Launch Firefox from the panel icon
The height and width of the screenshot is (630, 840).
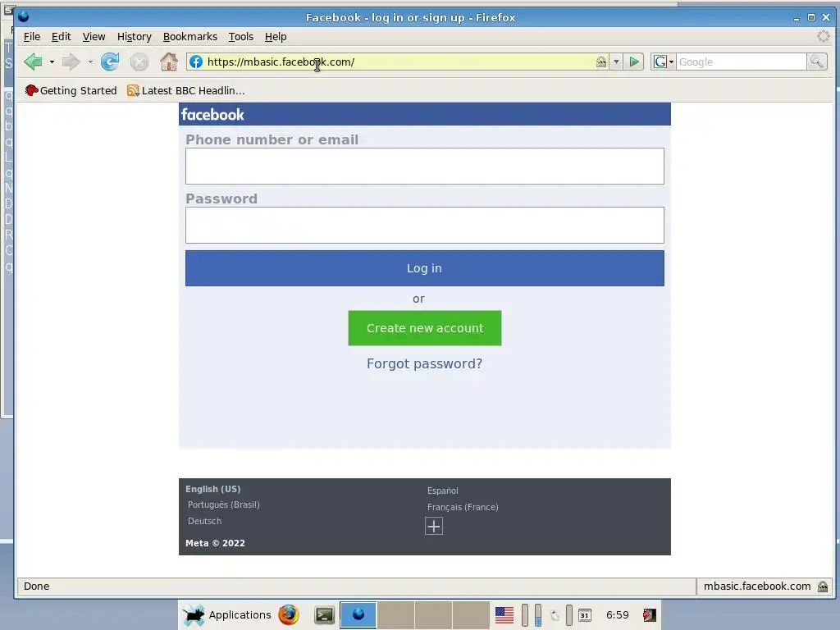(x=289, y=614)
